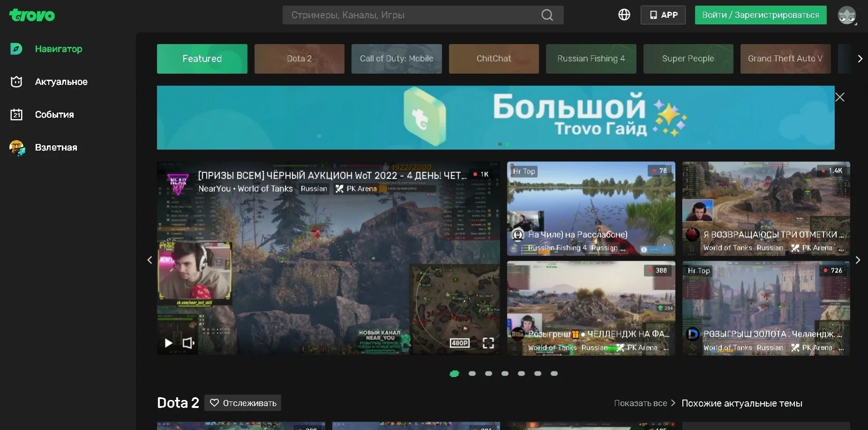Screen dimensions: 868x430
Task: Select seventh carousel page dot
Action: tap(554, 374)
